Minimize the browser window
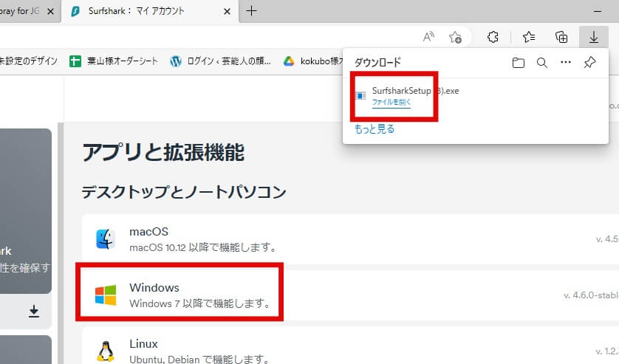The height and width of the screenshot is (364, 619). 598,12
